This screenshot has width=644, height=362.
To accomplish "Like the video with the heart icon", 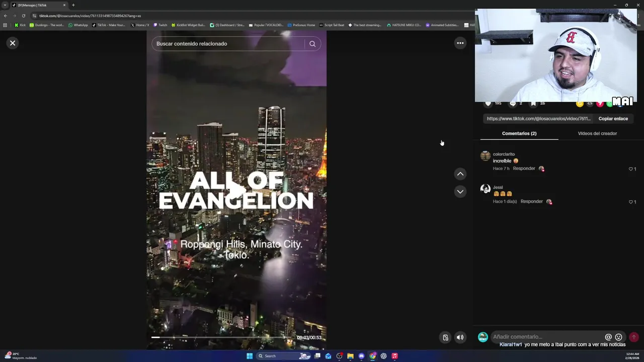I will pyautogui.click(x=488, y=103).
